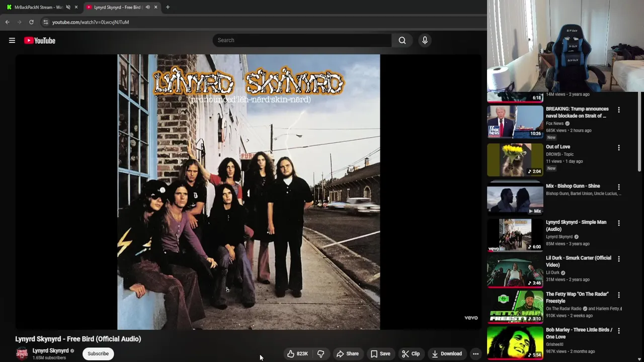Unmute the MrBackPackN Stream tab
644x362 pixels.
coord(68,7)
